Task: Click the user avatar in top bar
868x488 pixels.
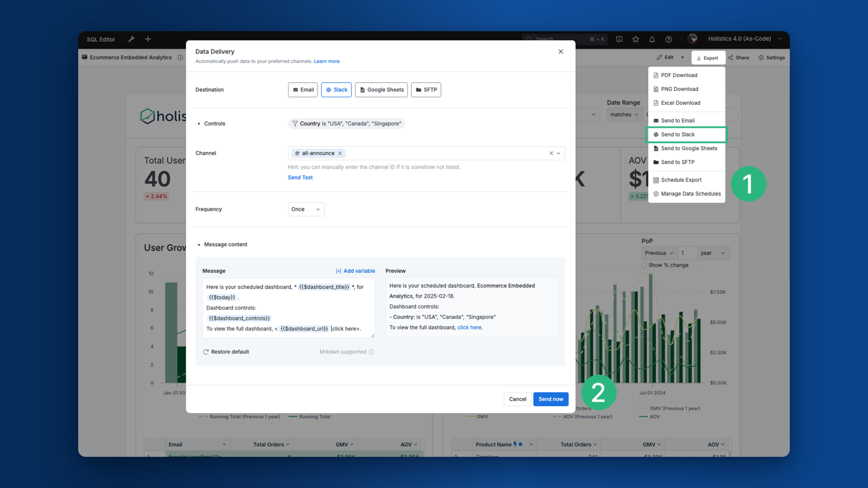Action: point(693,39)
